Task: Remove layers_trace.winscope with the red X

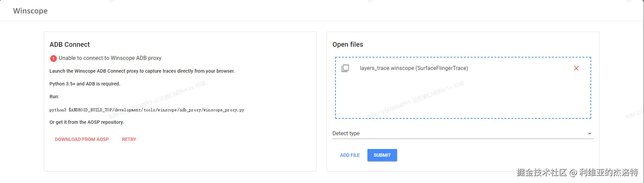Action: click(576, 68)
